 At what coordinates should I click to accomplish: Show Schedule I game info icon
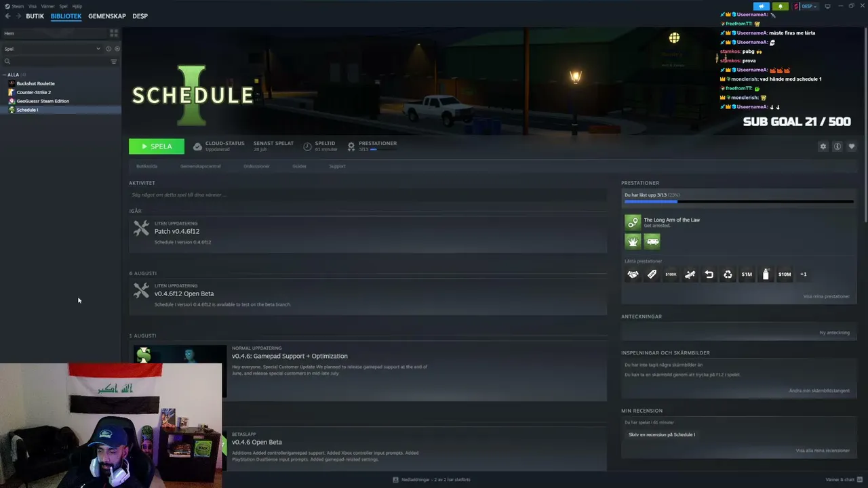(x=837, y=146)
